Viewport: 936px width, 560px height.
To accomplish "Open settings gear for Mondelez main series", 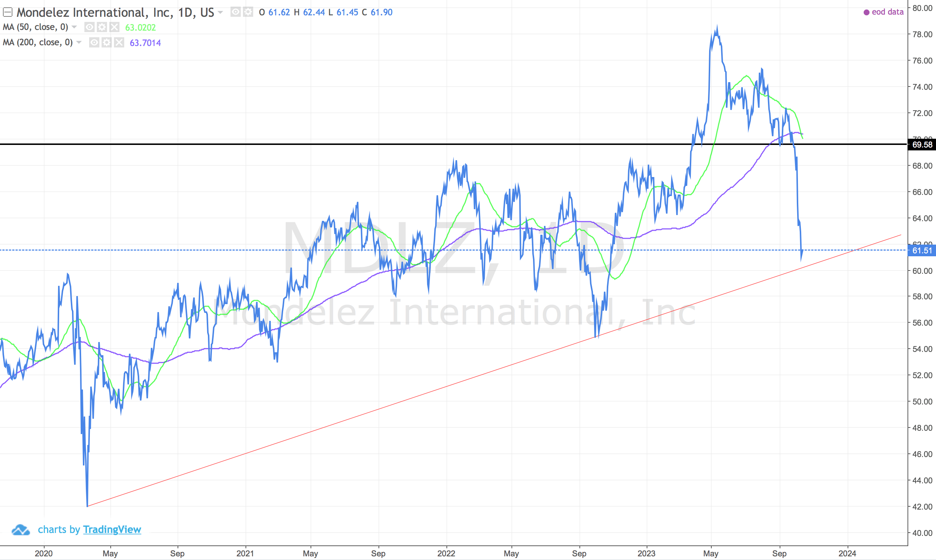I will [x=248, y=12].
